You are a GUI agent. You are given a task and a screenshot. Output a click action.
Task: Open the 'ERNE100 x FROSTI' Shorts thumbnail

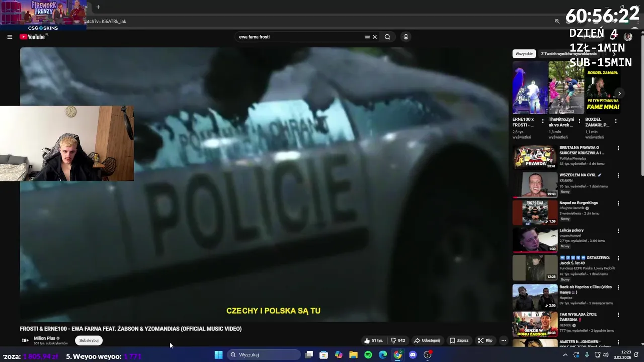[530, 88]
